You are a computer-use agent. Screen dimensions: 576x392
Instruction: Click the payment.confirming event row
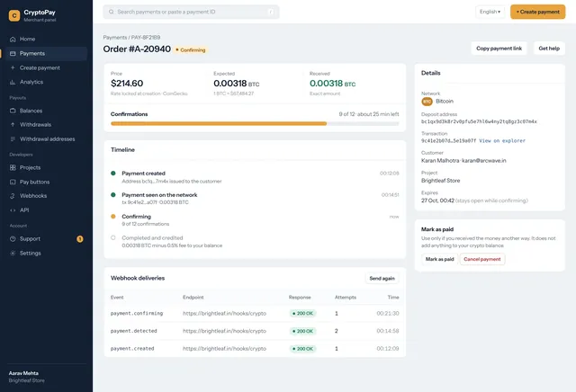255,314
